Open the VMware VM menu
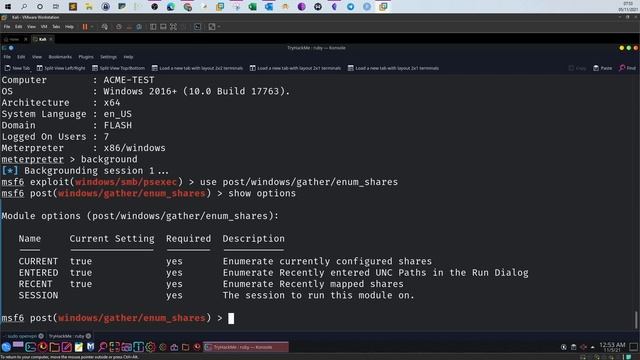 point(44,27)
